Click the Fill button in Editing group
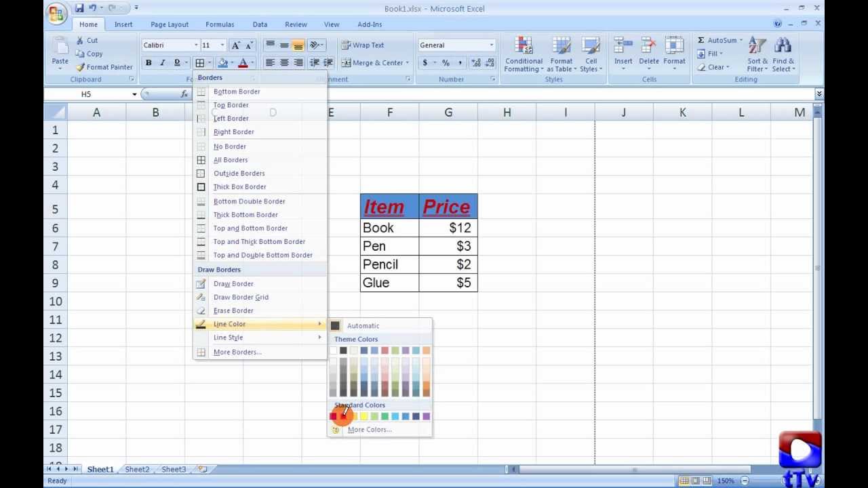 coord(711,54)
